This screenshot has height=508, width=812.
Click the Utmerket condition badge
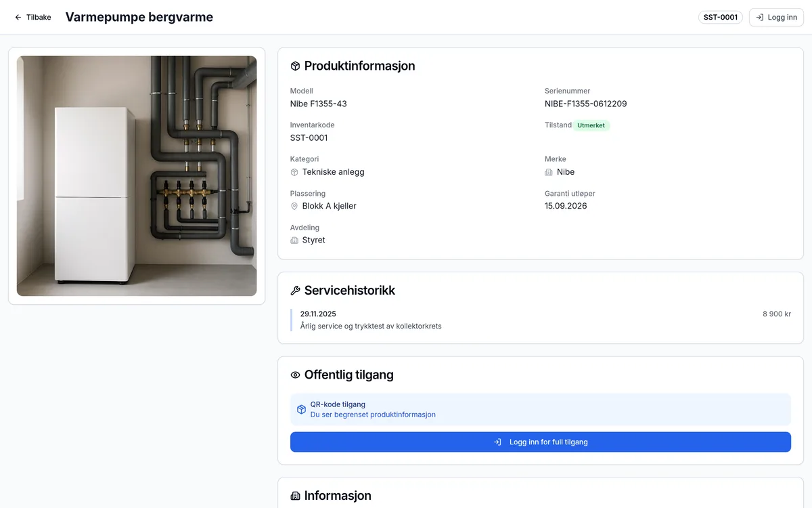[591, 125]
